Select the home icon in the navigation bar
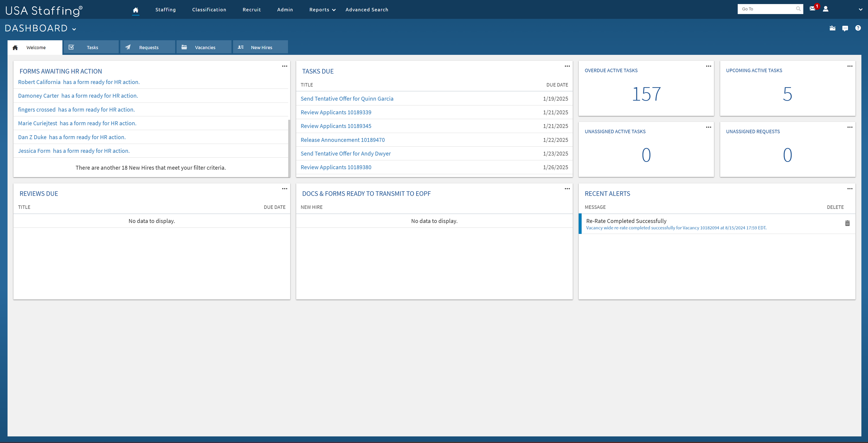This screenshot has height=443, width=868. (136, 10)
